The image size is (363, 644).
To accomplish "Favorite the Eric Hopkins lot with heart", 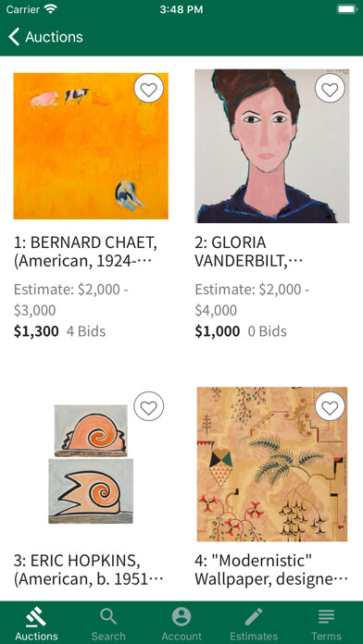I will [x=148, y=406].
